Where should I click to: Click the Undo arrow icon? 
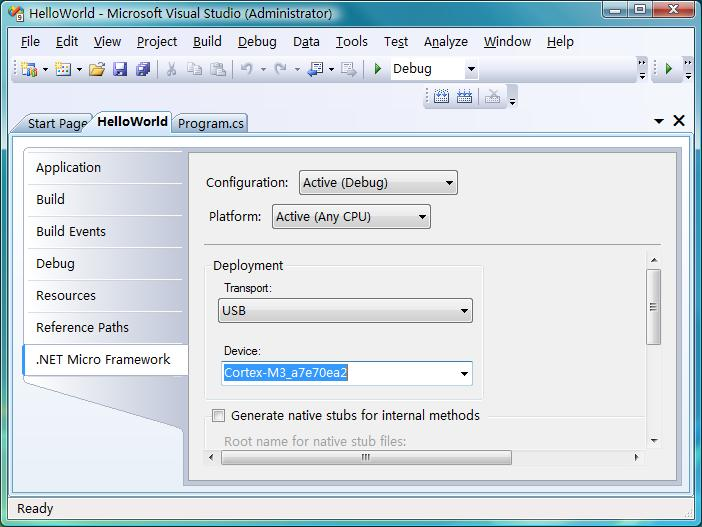[x=247, y=69]
